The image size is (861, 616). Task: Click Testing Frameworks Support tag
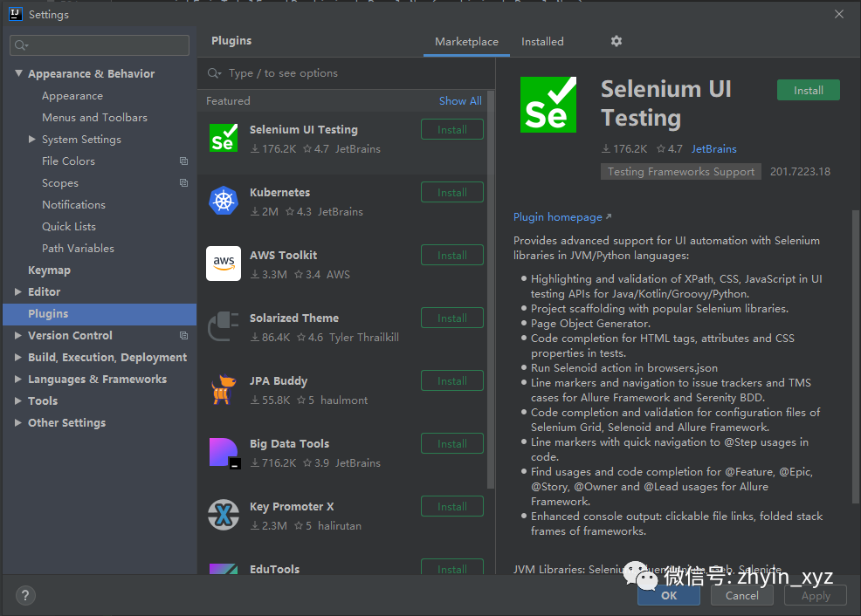681,172
